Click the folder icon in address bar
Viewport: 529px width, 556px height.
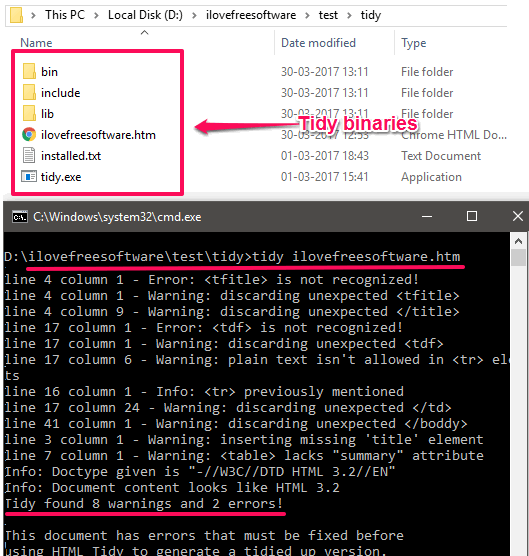pos(16,15)
